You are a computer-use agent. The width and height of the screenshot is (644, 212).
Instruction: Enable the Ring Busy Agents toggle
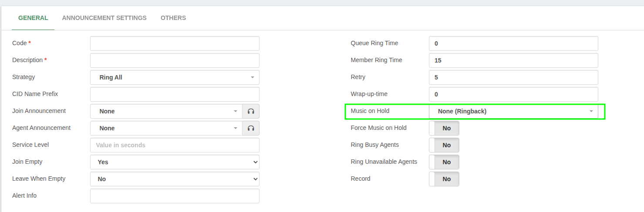pos(444,145)
